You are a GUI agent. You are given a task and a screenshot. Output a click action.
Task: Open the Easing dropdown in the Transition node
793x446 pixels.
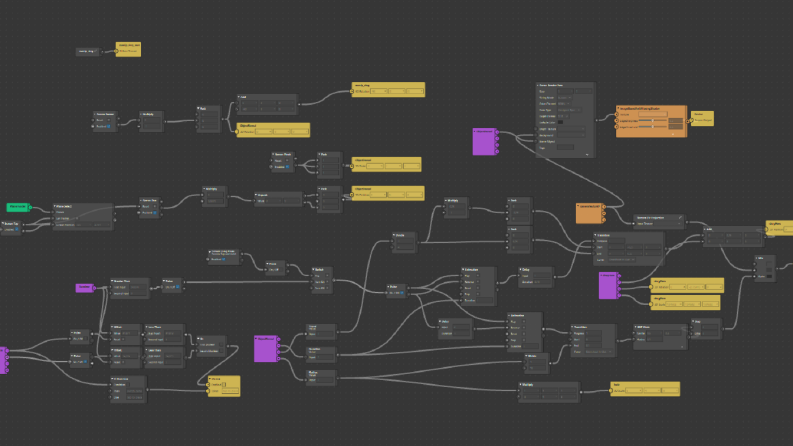point(622,260)
